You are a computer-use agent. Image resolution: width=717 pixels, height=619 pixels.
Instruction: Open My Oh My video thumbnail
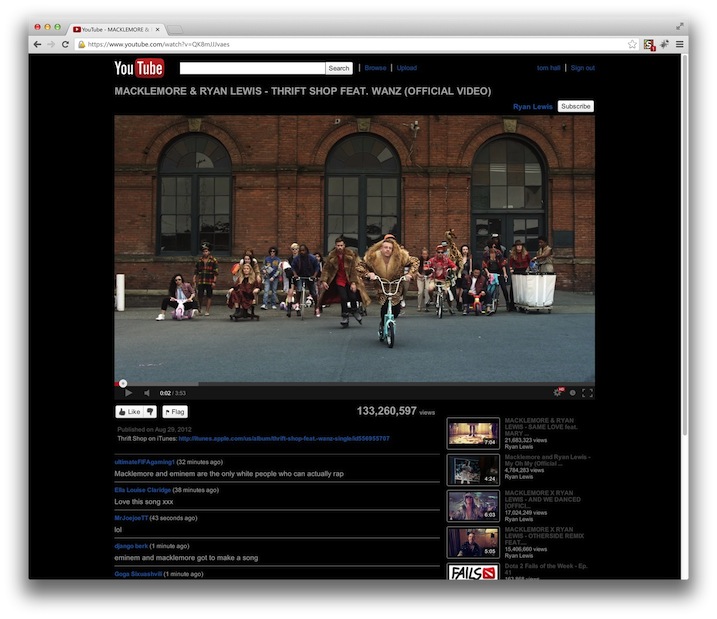(473, 470)
